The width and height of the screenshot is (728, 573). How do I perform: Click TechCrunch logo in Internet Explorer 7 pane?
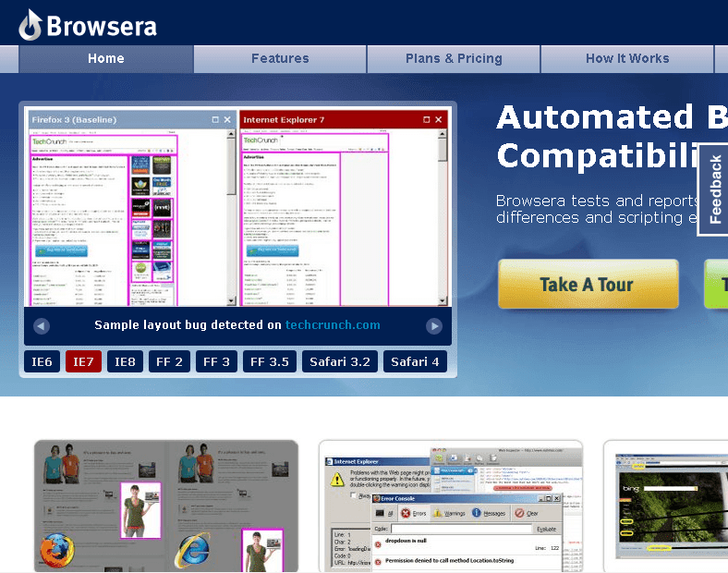(261, 140)
